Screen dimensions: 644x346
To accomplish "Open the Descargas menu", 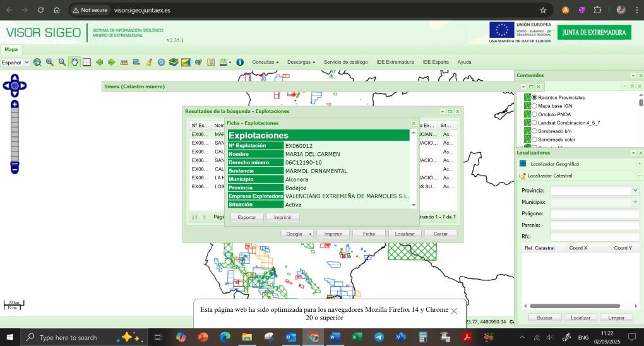I will (301, 63).
